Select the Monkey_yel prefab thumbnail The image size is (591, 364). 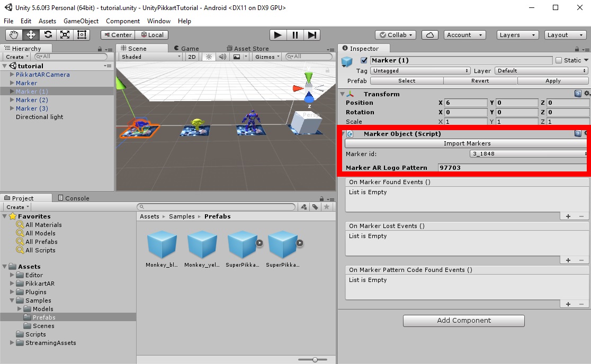click(202, 244)
